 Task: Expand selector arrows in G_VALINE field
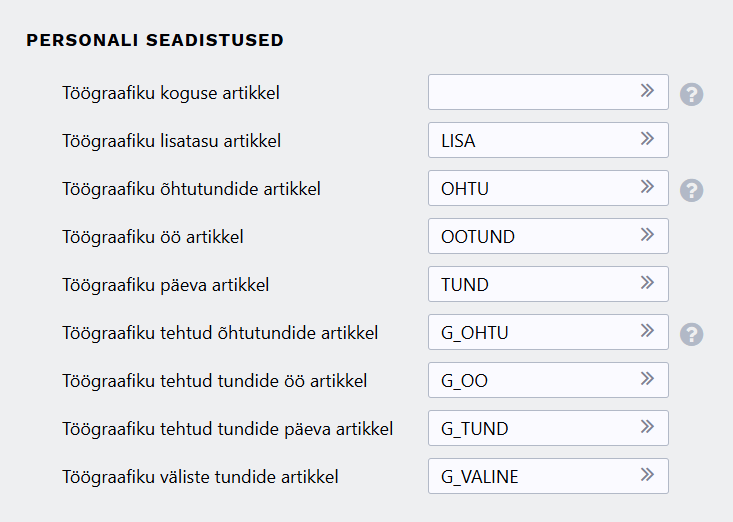(647, 475)
